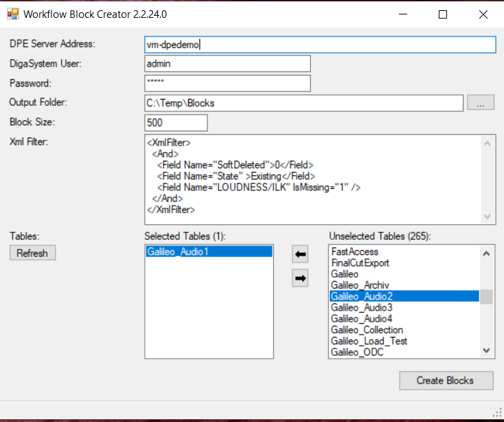Focus the DigaSystem User field

click(227, 63)
